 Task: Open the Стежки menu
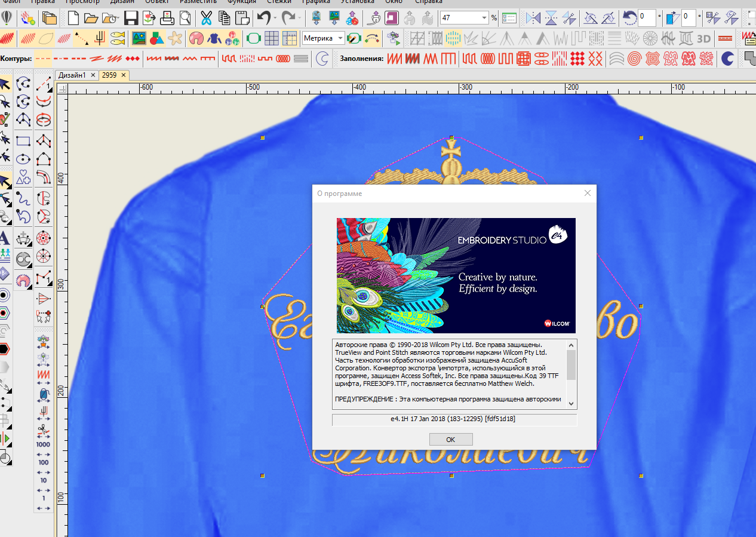pyautogui.click(x=279, y=2)
